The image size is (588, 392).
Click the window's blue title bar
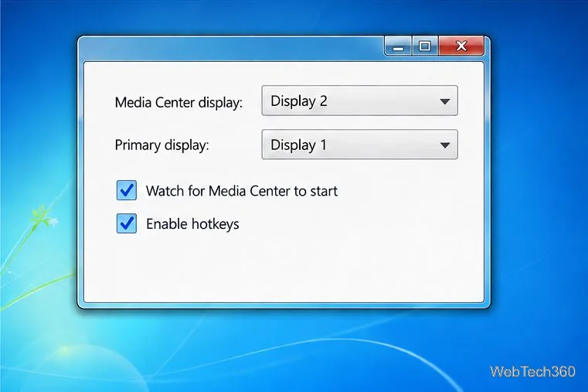(230, 48)
